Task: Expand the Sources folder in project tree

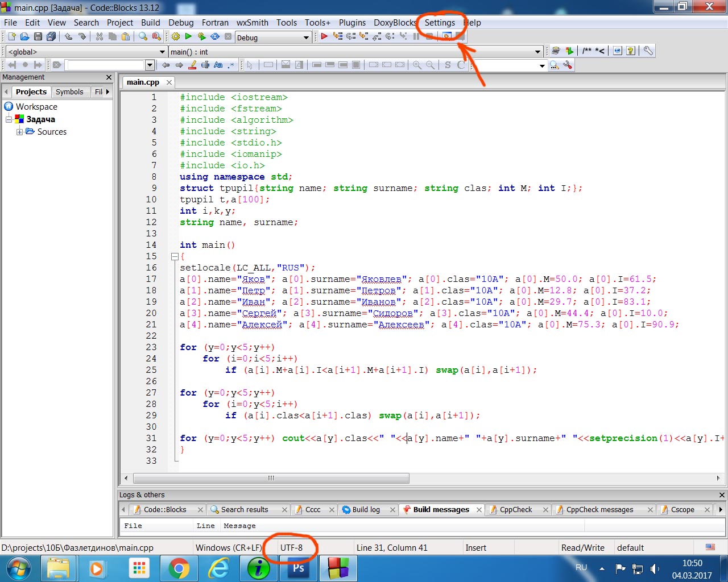Action: pyautogui.click(x=20, y=132)
